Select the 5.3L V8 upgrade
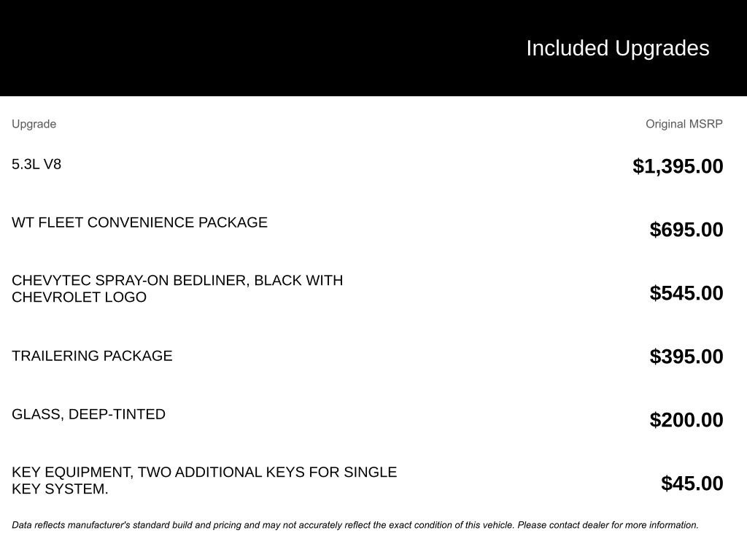 click(36, 164)
